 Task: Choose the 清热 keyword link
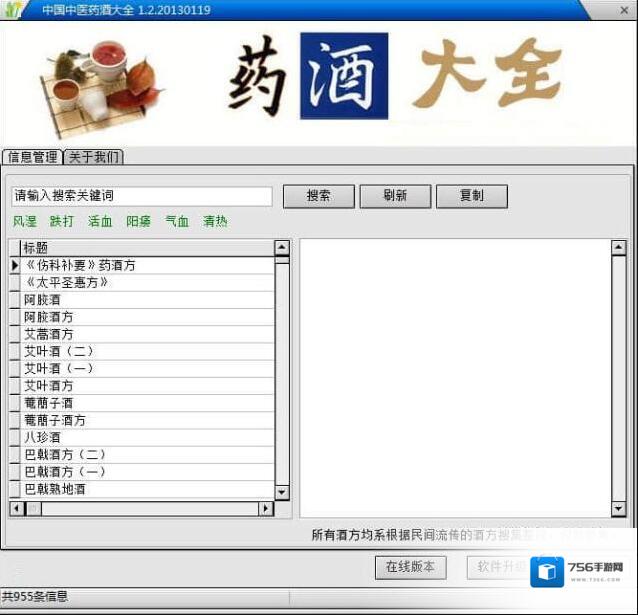(215, 221)
